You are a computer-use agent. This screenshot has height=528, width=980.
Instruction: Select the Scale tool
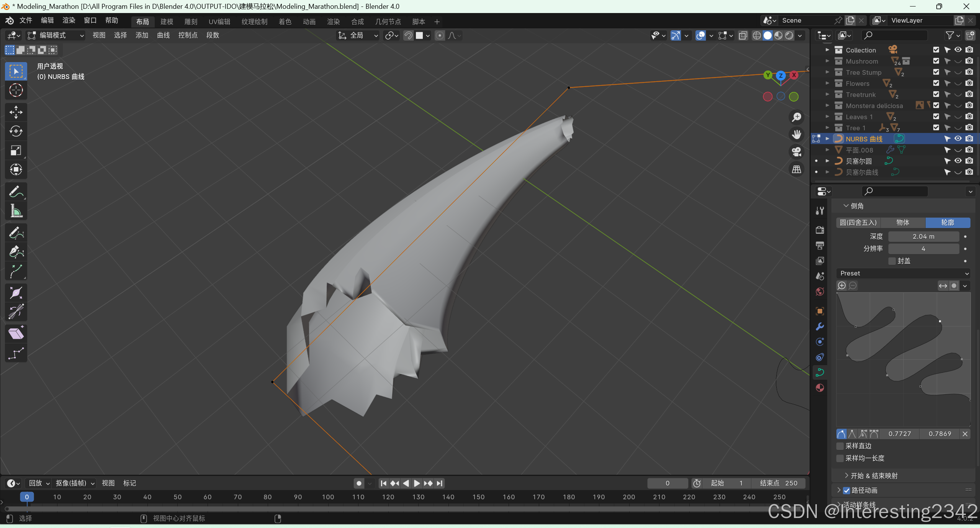(x=16, y=150)
